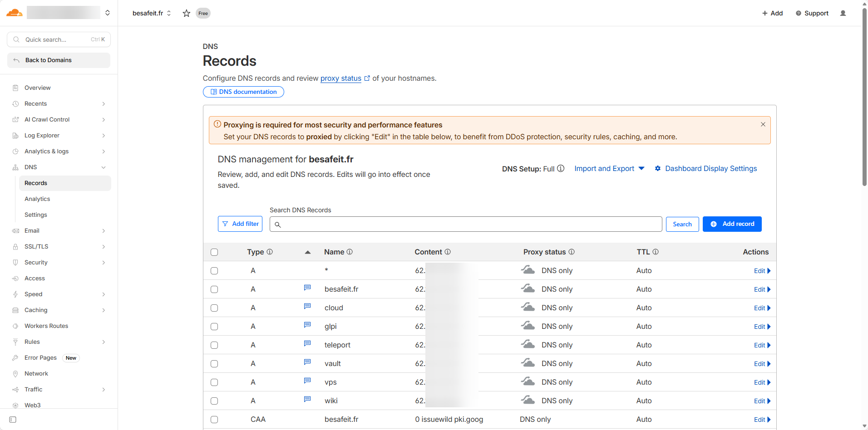This screenshot has height=430, width=868.
Task: Expand Edit for the glpi record
Action: point(762,327)
